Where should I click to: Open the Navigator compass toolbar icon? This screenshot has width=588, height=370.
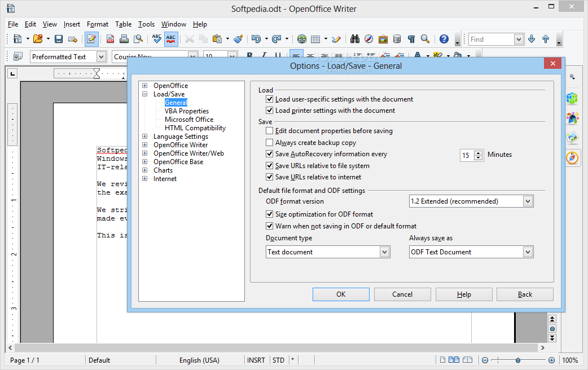pos(369,39)
